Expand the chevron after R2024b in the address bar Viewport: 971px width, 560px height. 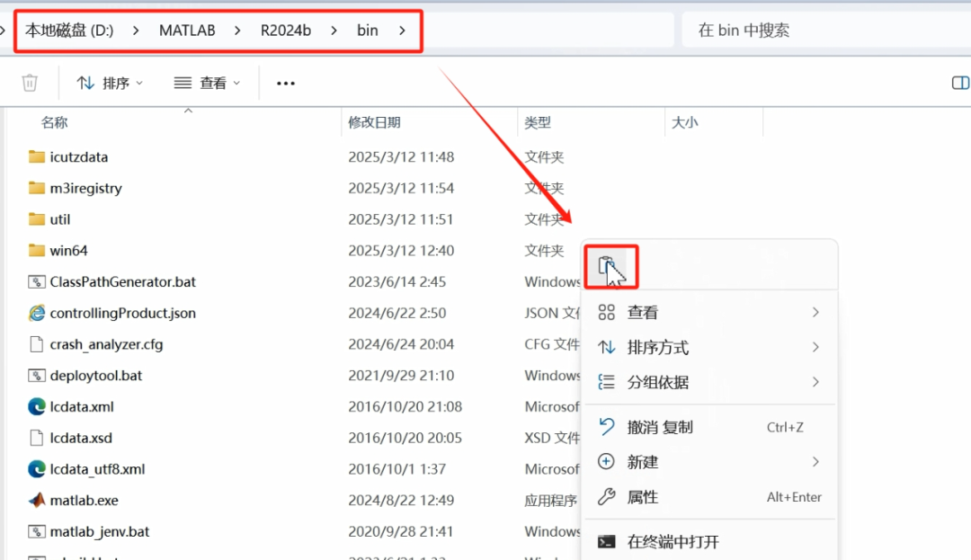click(334, 31)
